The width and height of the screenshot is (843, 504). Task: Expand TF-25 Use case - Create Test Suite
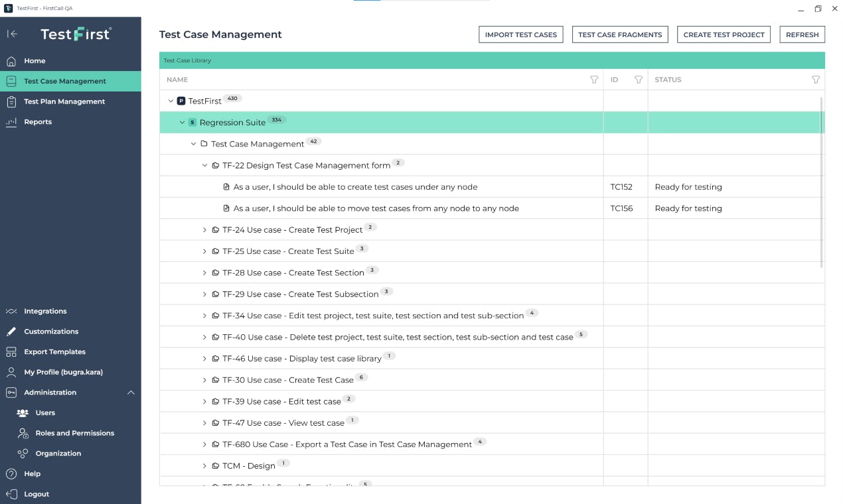tap(205, 251)
